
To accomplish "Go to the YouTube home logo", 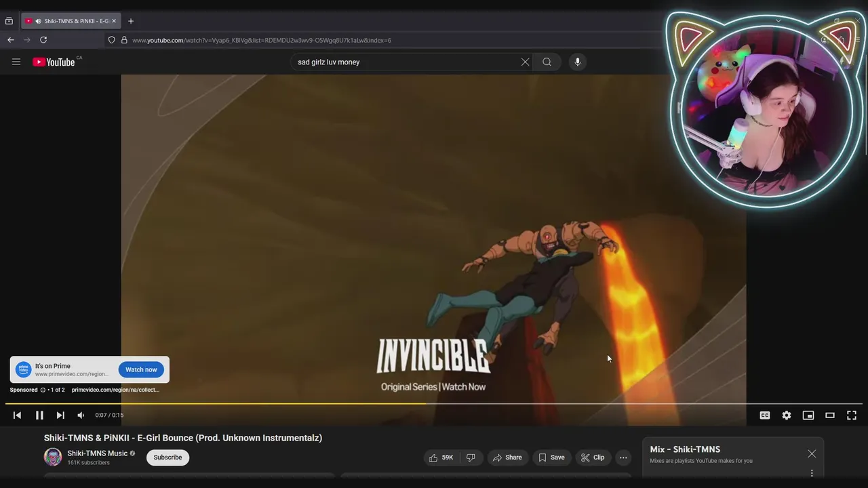I will (54, 62).
